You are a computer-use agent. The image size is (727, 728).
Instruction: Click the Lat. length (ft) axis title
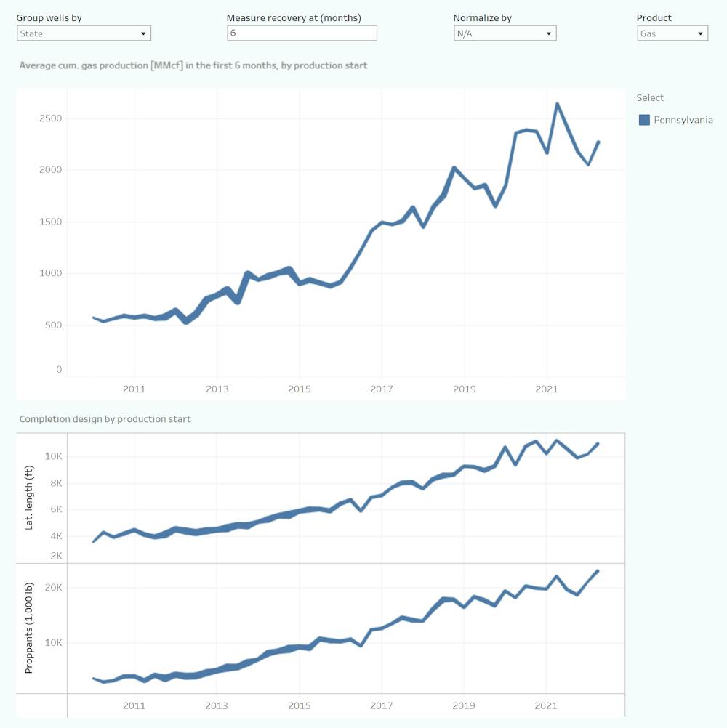pyautogui.click(x=30, y=498)
